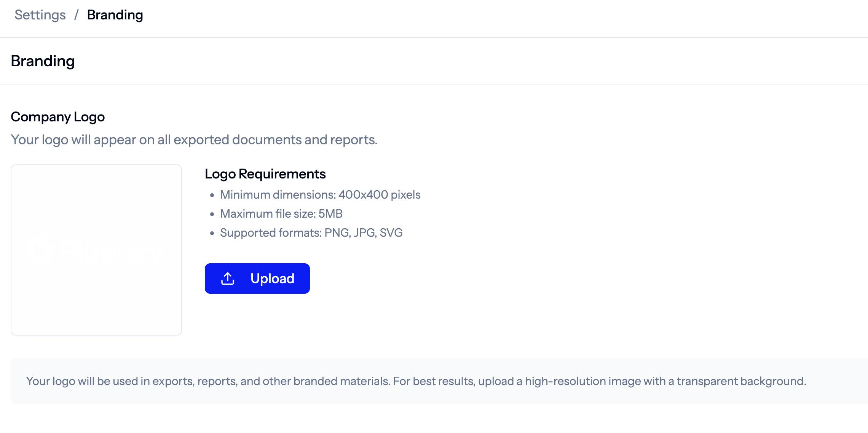Click bullet dot before Minimum dimensions
868x433 pixels.
(x=212, y=195)
